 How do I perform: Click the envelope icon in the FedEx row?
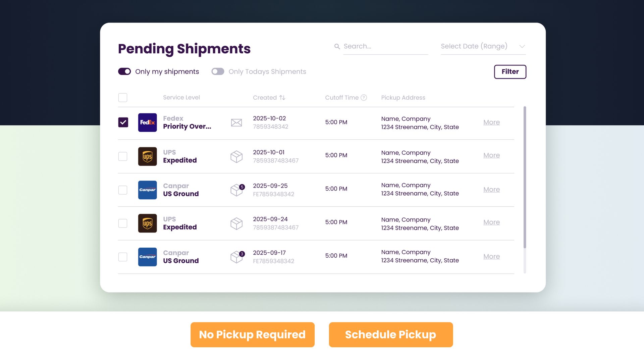[236, 122]
